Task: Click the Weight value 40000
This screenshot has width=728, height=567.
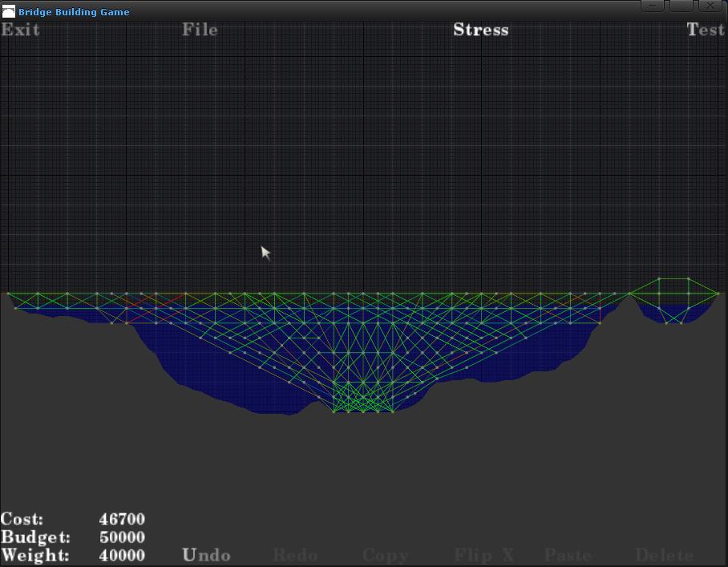Action: [x=122, y=555]
